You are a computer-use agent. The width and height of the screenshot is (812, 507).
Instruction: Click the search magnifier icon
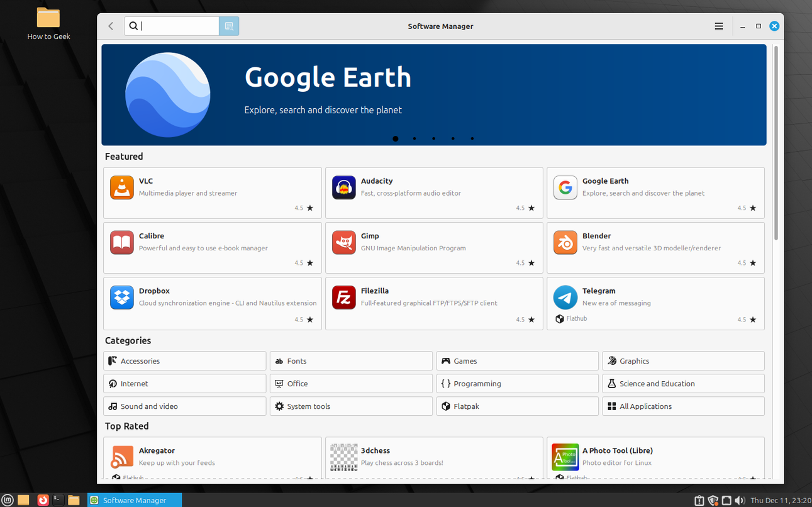(133, 26)
